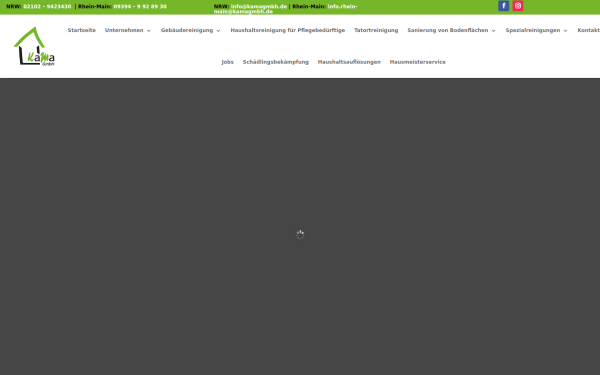Click the info.rhein-main@kamagmbh.de email link
Screen dimensions: 600x375
click(285, 9)
